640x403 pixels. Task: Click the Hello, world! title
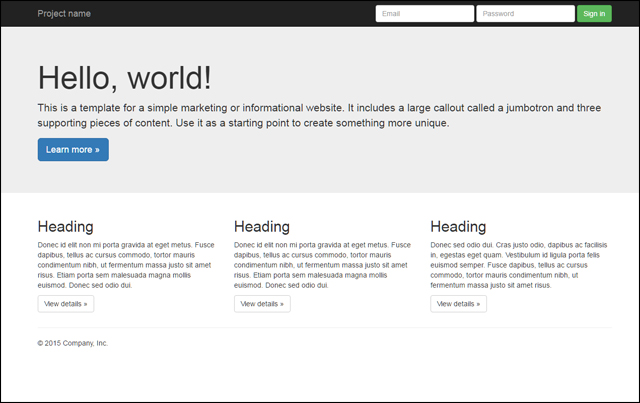click(x=125, y=78)
